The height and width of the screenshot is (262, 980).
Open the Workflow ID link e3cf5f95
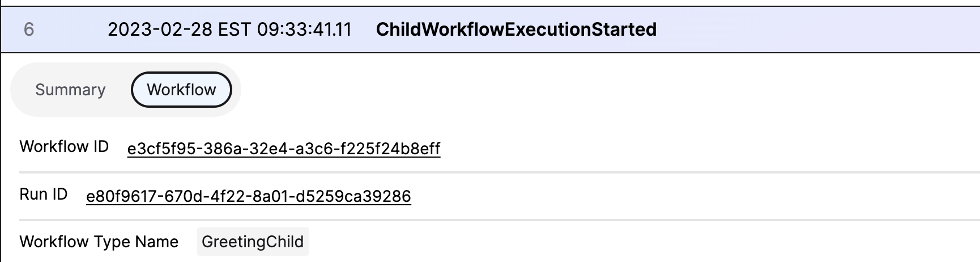pos(283,149)
